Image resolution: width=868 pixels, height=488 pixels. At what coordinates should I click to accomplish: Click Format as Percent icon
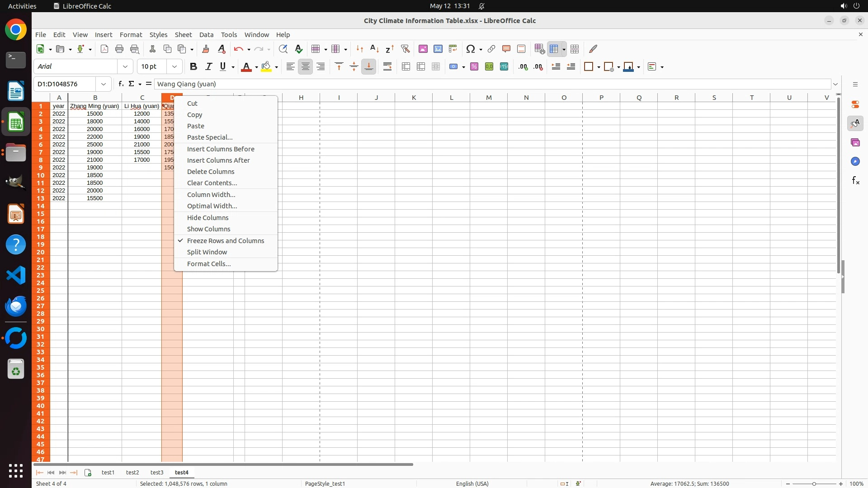474,67
